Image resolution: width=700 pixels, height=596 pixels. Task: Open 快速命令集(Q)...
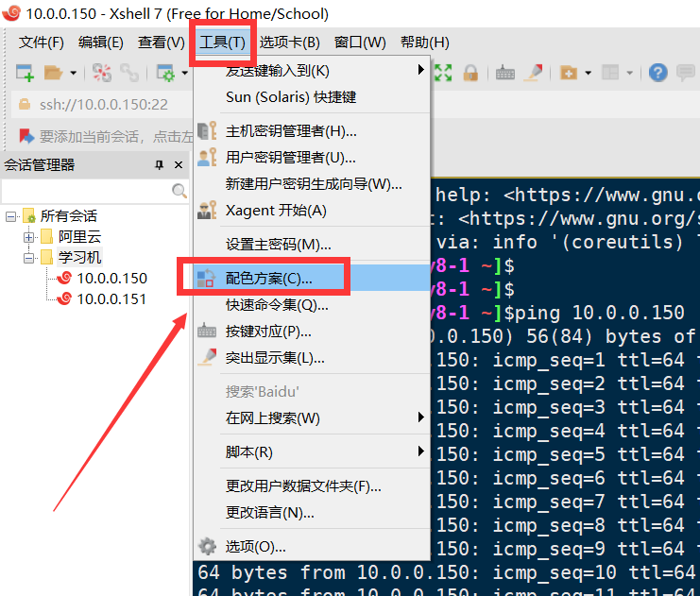pyautogui.click(x=312, y=305)
